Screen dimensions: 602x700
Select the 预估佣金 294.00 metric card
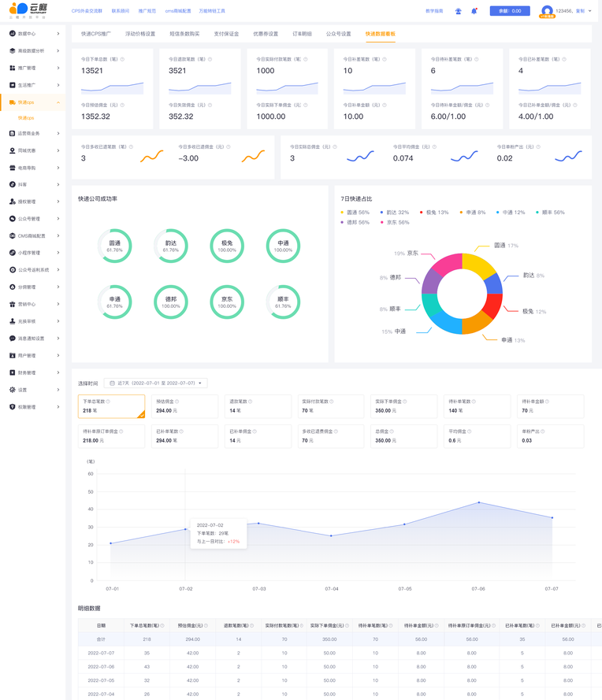185,406
